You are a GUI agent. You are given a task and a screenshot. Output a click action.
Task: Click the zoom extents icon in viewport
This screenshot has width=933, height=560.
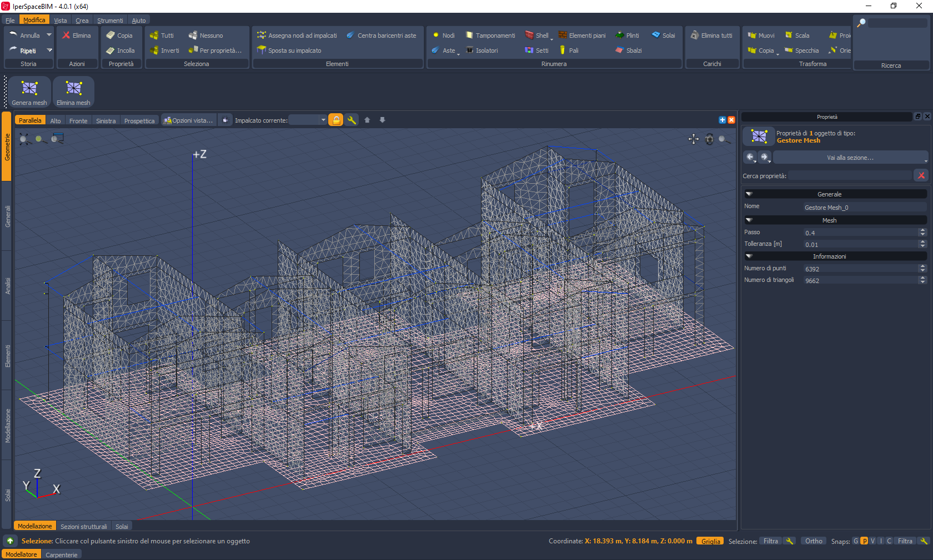pos(24,139)
